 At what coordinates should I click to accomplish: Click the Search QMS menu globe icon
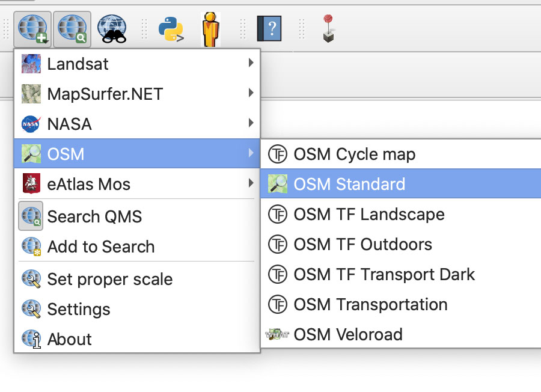[x=31, y=216]
